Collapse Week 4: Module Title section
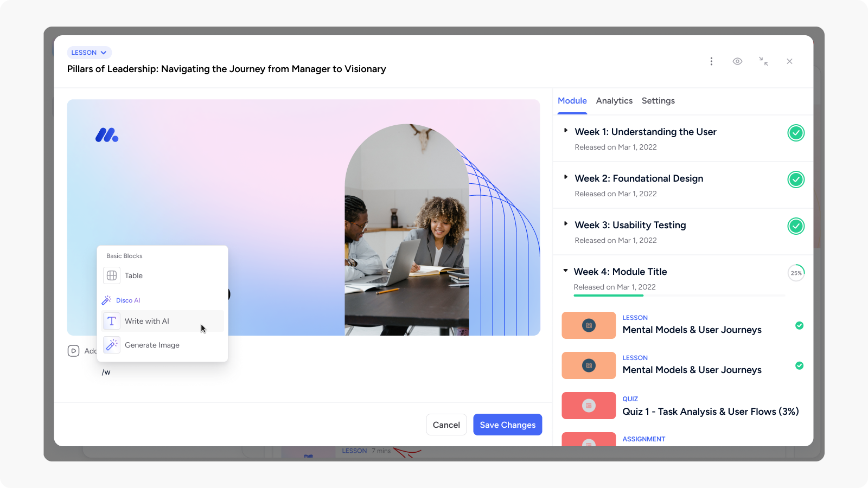Viewport: 868px width, 488px height. 565,271
